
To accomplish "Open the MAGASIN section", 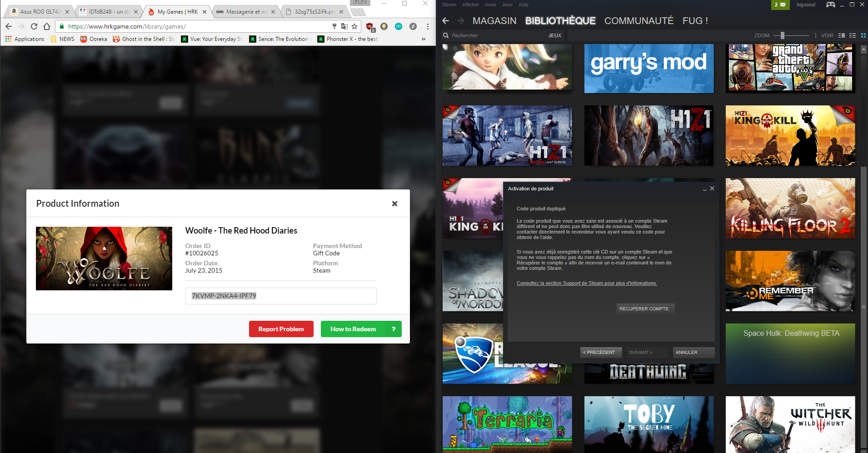I will click(494, 21).
